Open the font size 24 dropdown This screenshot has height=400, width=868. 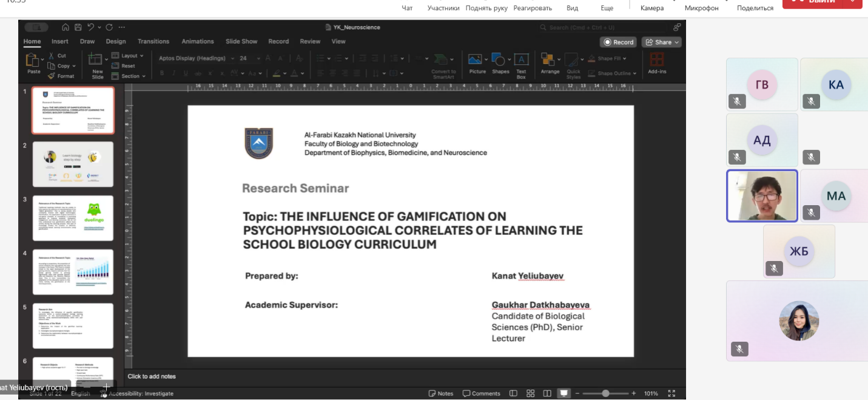(250, 58)
